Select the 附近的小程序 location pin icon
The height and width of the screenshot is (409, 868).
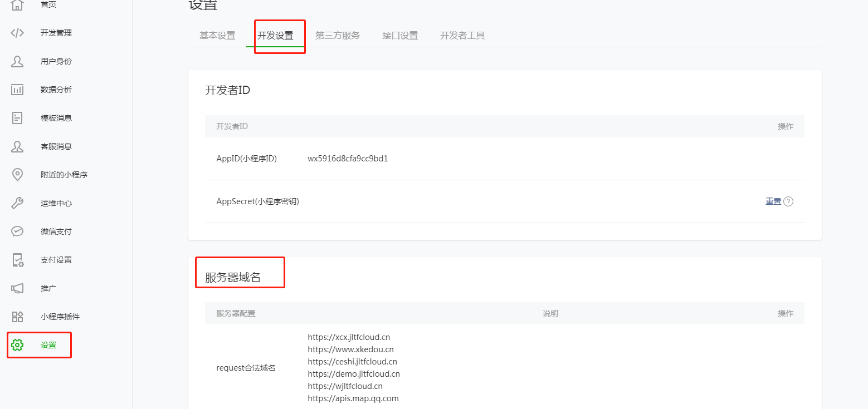pos(17,175)
